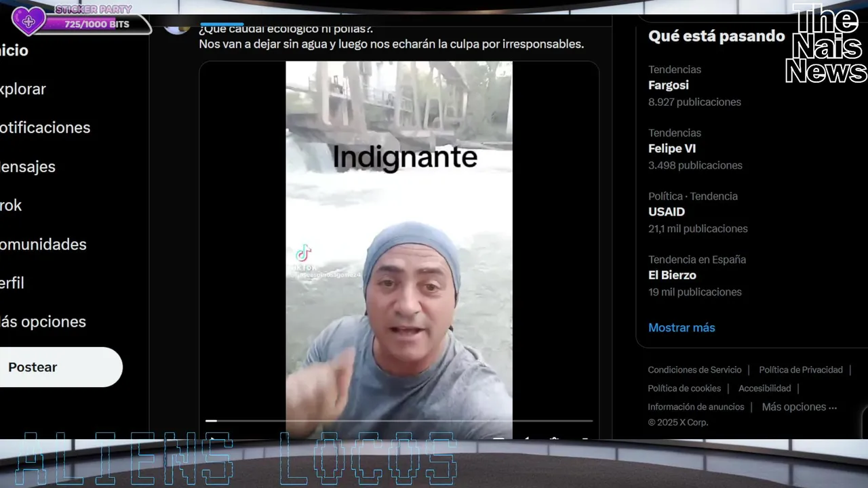Open the USAID trending topic
868x488 pixels.
tap(667, 211)
